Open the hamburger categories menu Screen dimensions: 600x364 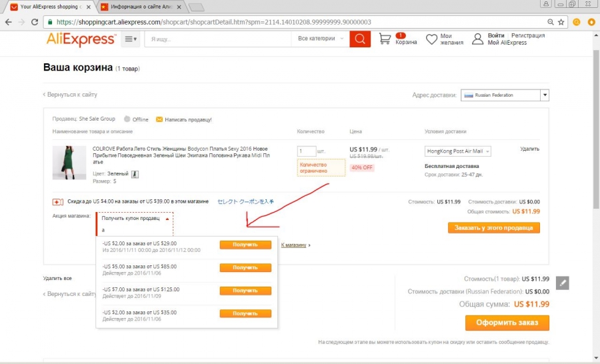pyautogui.click(x=131, y=39)
